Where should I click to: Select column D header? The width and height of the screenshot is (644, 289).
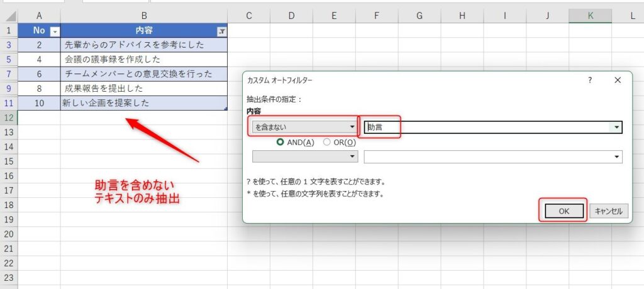point(291,16)
